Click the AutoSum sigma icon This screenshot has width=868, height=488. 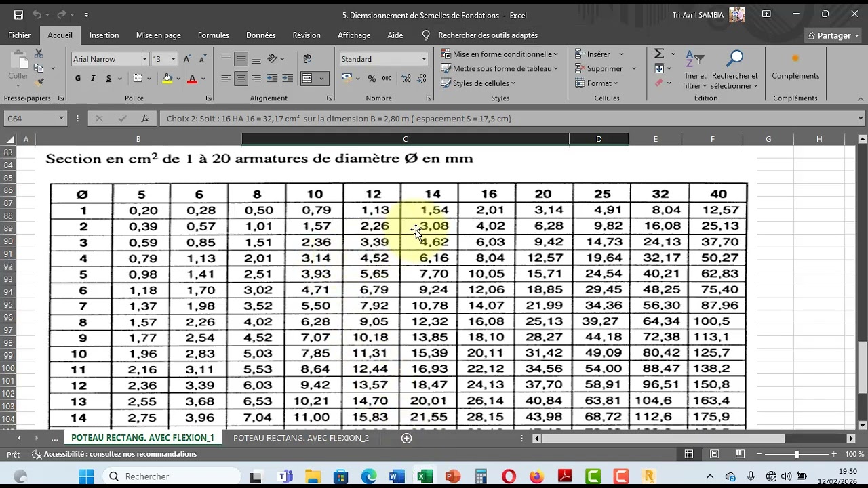coord(658,54)
